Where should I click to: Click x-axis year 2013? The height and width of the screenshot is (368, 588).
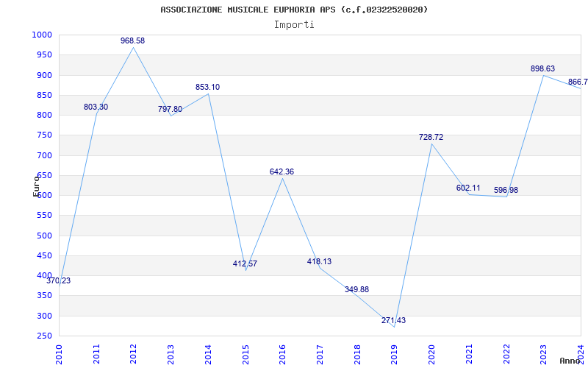tap(171, 354)
